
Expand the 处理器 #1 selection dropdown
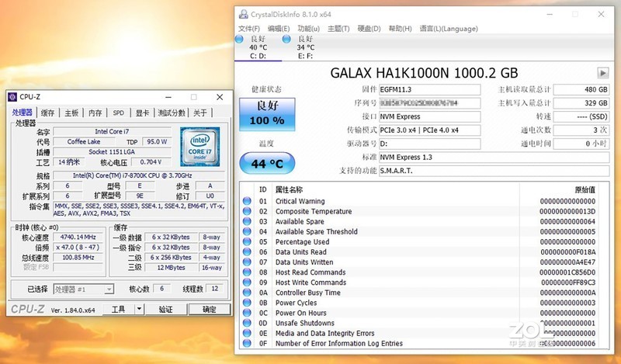(109, 289)
